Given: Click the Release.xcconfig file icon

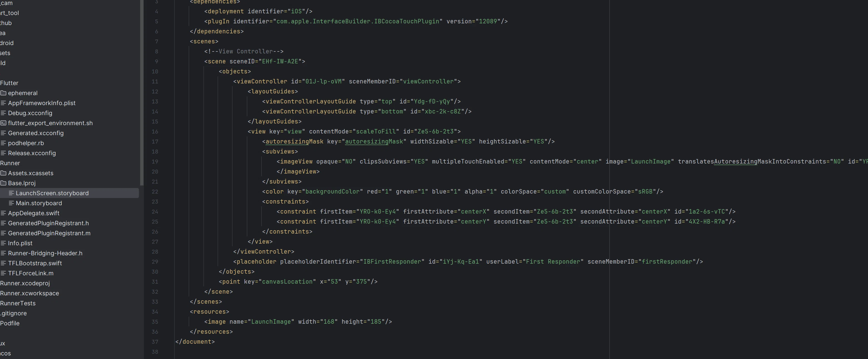Looking at the screenshot, I should [3, 153].
